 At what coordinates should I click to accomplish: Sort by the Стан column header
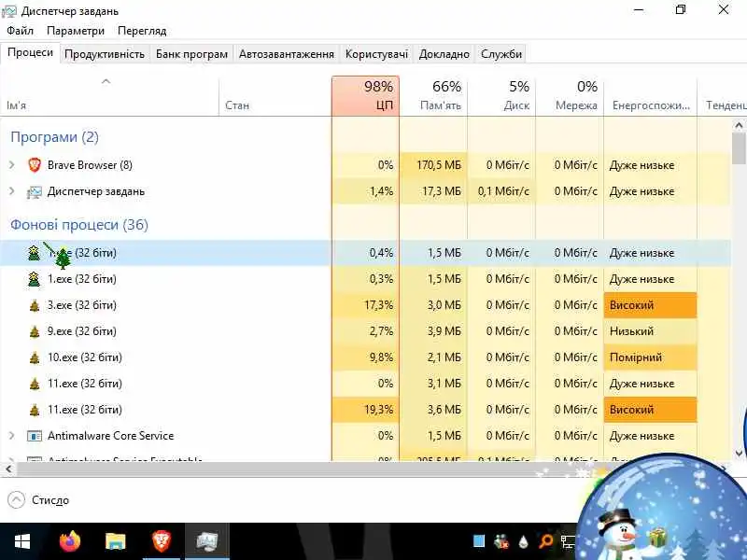point(275,95)
